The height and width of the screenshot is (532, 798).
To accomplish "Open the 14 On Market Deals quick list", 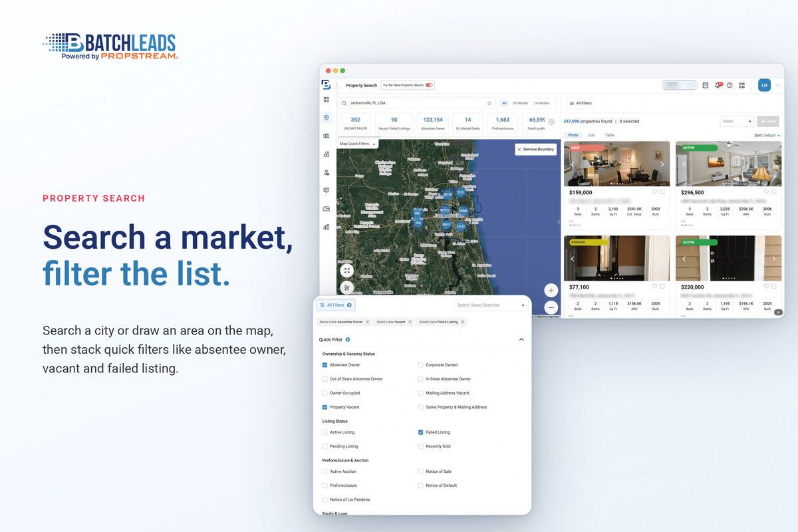I will click(468, 122).
